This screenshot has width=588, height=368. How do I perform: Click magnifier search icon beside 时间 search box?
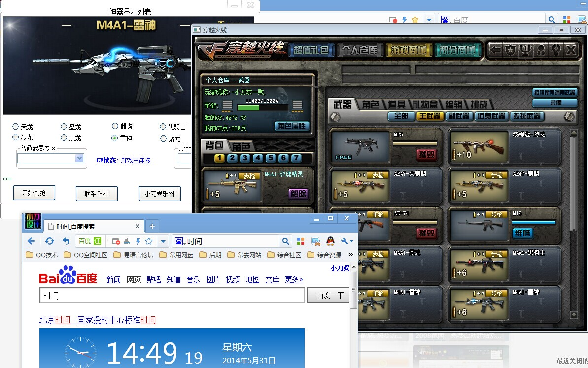click(x=286, y=241)
